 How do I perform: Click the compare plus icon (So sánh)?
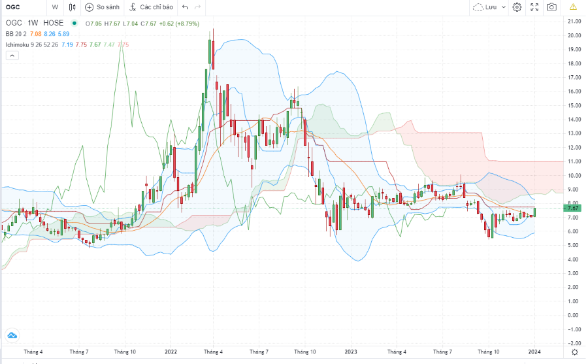[x=90, y=7]
